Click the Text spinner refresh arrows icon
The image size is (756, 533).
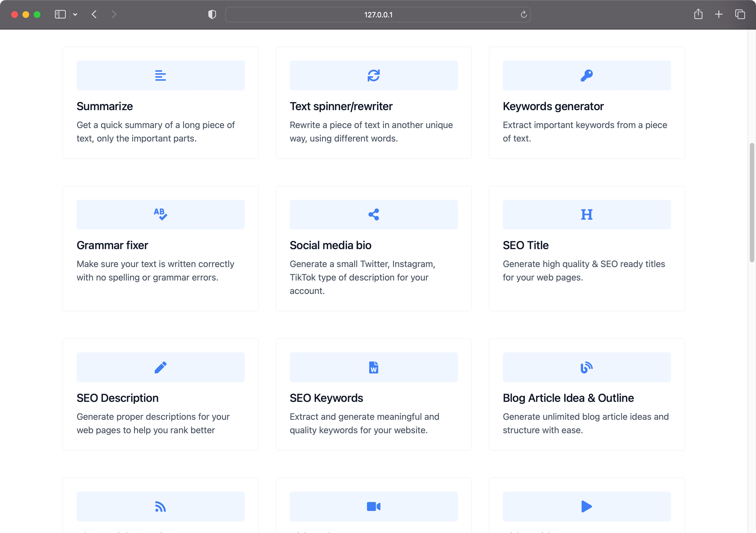coord(374,75)
